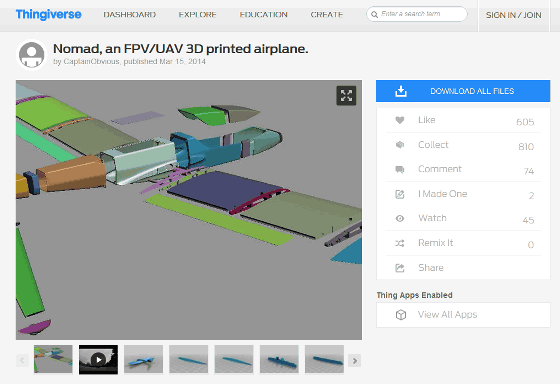The height and width of the screenshot is (384, 560).
Task: Select the third blue airplane thumbnail
Action: click(234, 359)
